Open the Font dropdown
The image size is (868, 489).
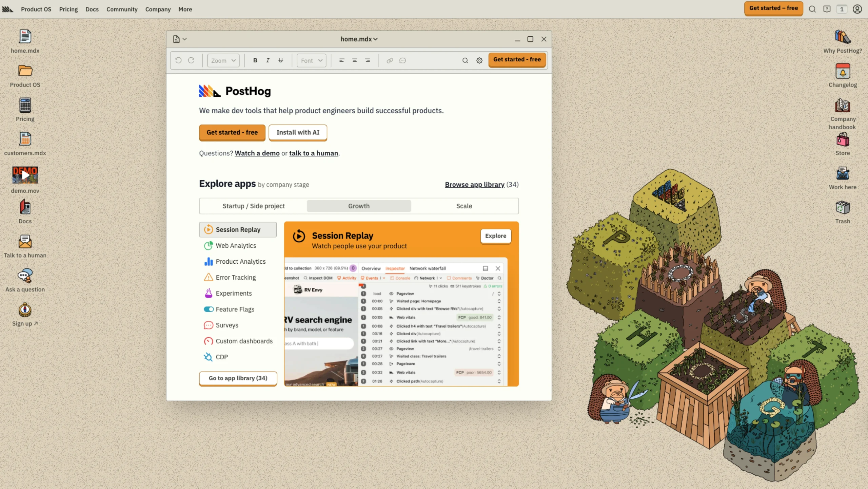coord(311,60)
